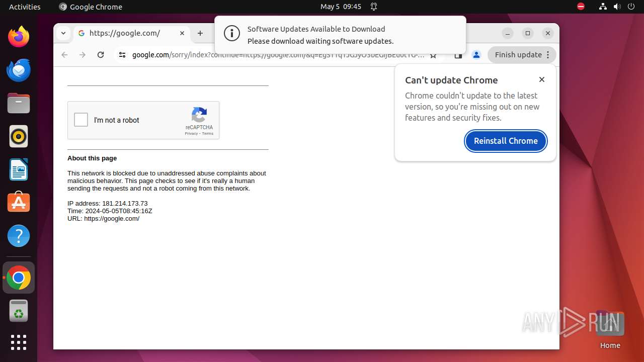This screenshot has height=362, width=644.
Task: Open the Finish update menu
Action: 522,55
